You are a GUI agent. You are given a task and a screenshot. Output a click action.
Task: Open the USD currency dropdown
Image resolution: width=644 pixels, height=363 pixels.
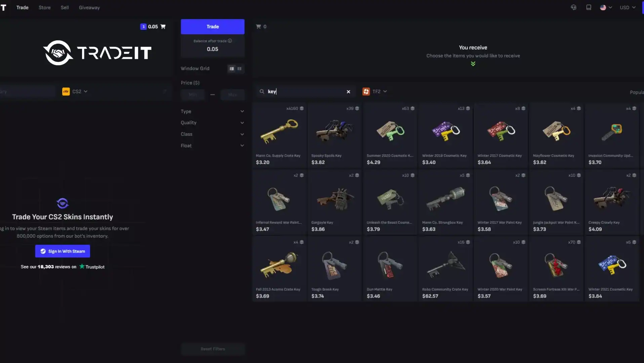pyautogui.click(x=628, y=7)
